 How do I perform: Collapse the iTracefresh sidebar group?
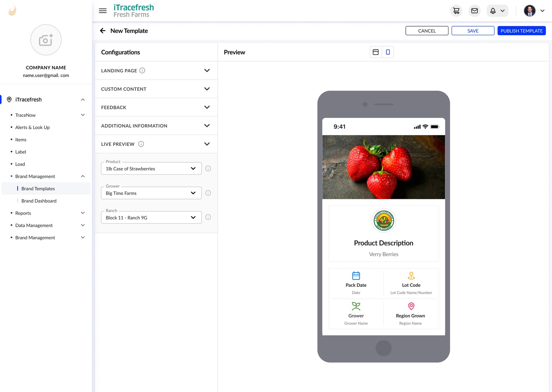83,100
